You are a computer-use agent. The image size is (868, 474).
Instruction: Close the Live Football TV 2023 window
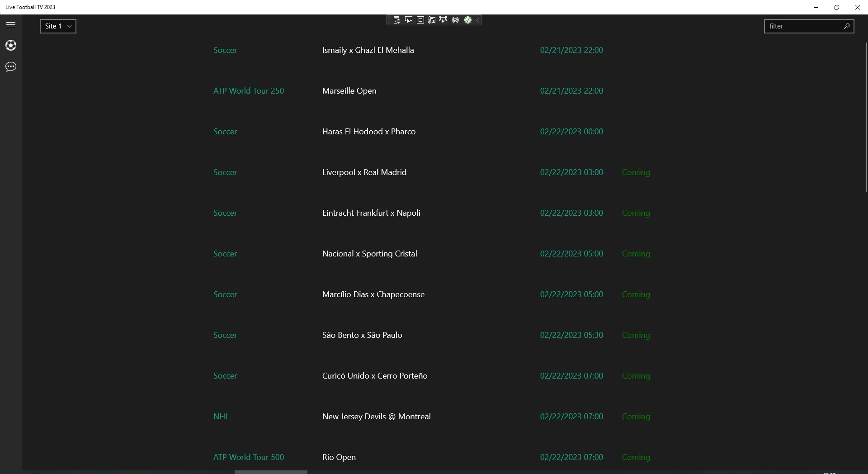[858, 7]
